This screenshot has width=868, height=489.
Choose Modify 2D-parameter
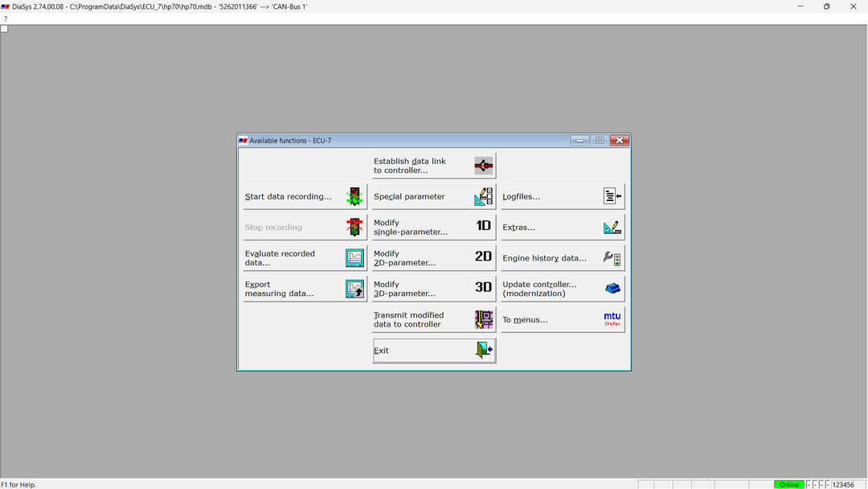pos(433,258)
